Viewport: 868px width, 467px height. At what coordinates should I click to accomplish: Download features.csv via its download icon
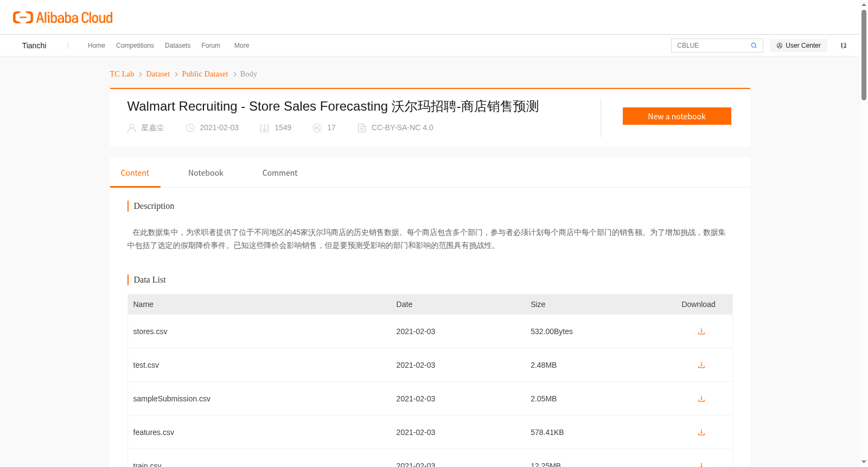(701, 432)
